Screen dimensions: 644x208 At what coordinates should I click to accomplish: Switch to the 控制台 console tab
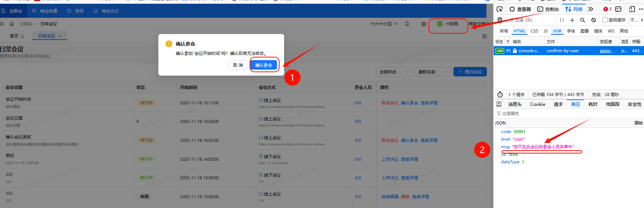548,9
